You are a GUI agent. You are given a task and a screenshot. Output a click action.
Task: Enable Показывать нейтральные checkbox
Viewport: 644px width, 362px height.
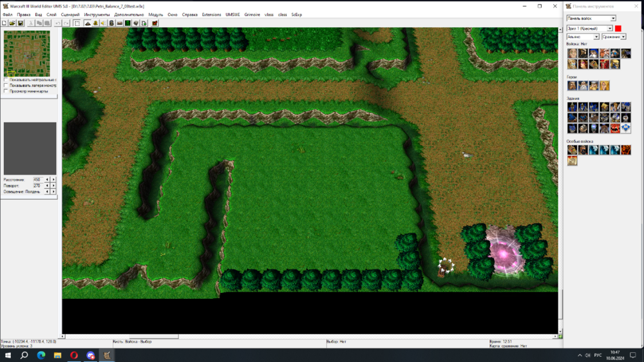point(6,80)
